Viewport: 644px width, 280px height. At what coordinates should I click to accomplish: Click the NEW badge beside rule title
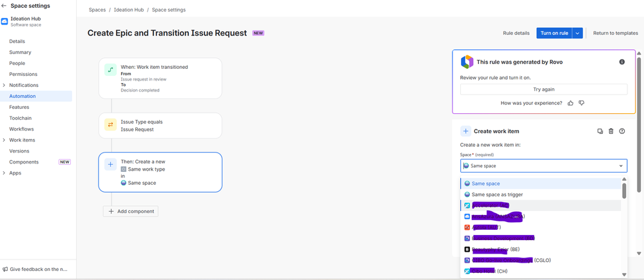(259, 33)
